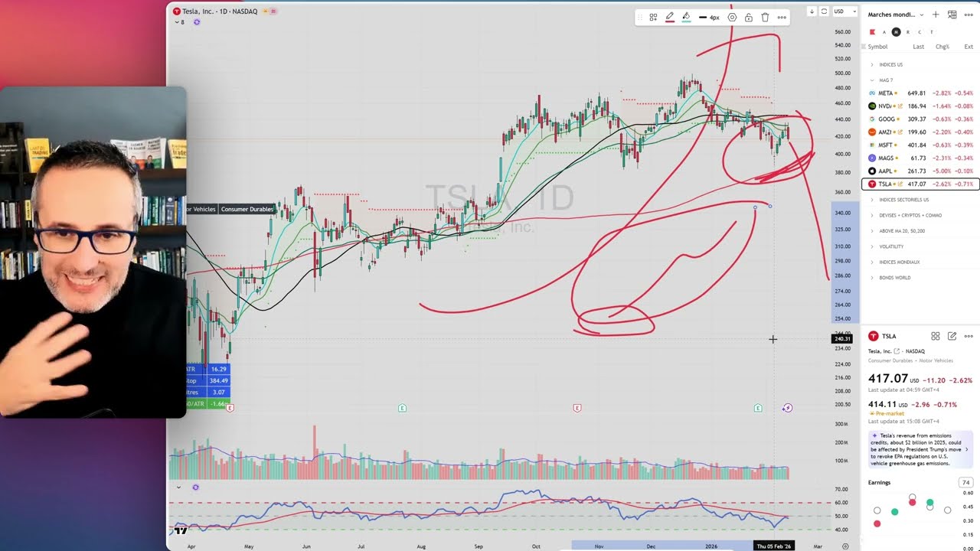Screen dimensions: 980x551
Task: Select the TSLA row in watchlist
Action: (920, 184)
